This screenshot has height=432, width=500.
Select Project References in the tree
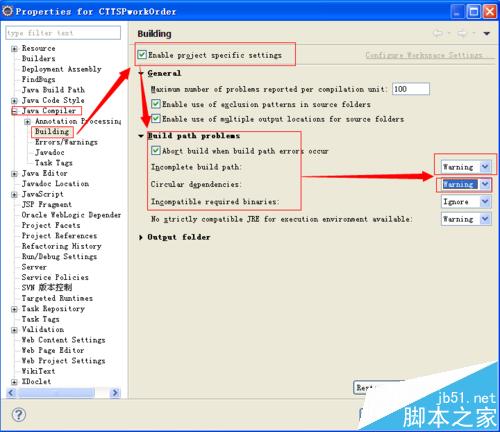coord(59,236)
